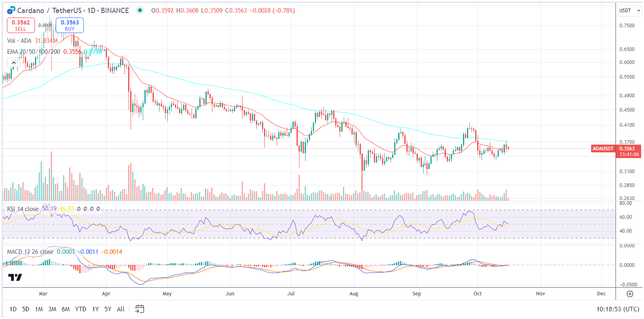Click the 50.19 RSI value
644x319 pixels.
click(49, 209)
